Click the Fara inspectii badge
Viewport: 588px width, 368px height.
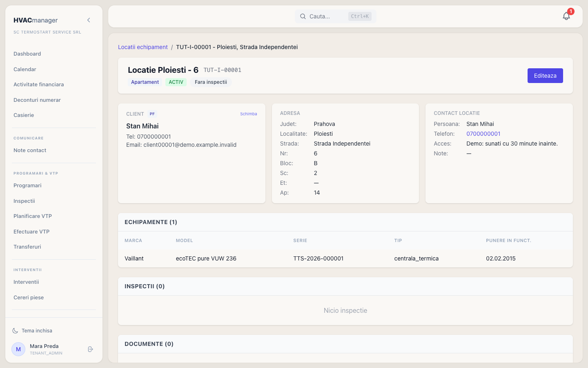pos(211,82)
